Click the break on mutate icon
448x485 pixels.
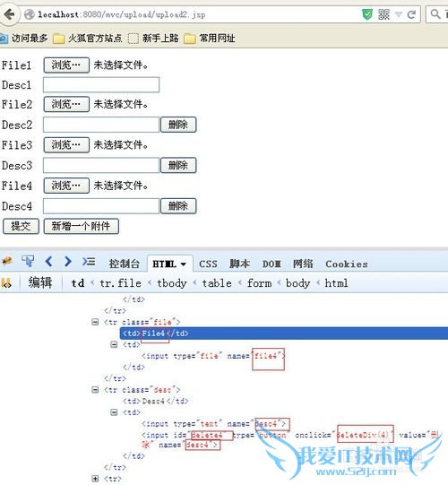(x=6, y=282)
